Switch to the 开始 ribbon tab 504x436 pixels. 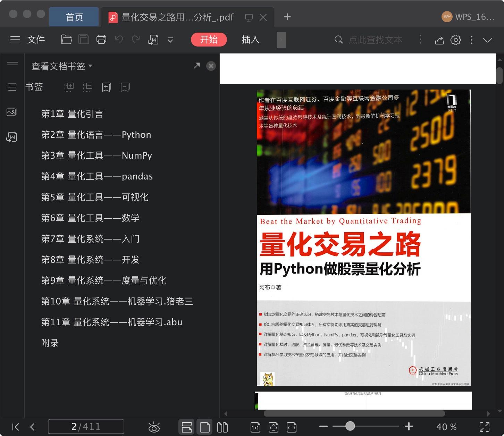pyautogui.click(x=209, y=40)
